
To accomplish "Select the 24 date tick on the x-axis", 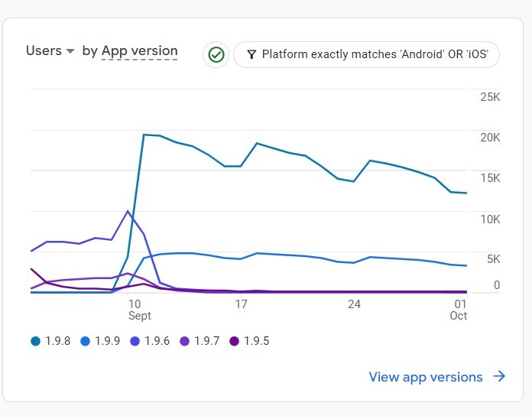I will [x=354, y=304].
